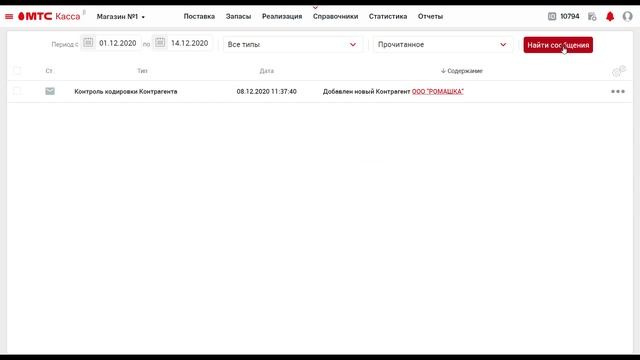Open the table settings gear icon
The height and width of the screenshot is (360, 640).
pyautogui.click(x=619, y=71)
